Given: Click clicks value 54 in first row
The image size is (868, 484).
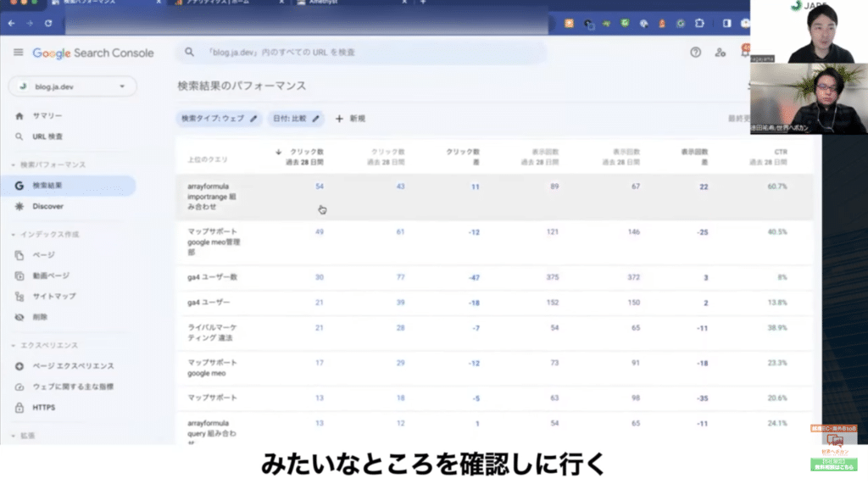Looking at the screenshot, I should tap(320, 186).
